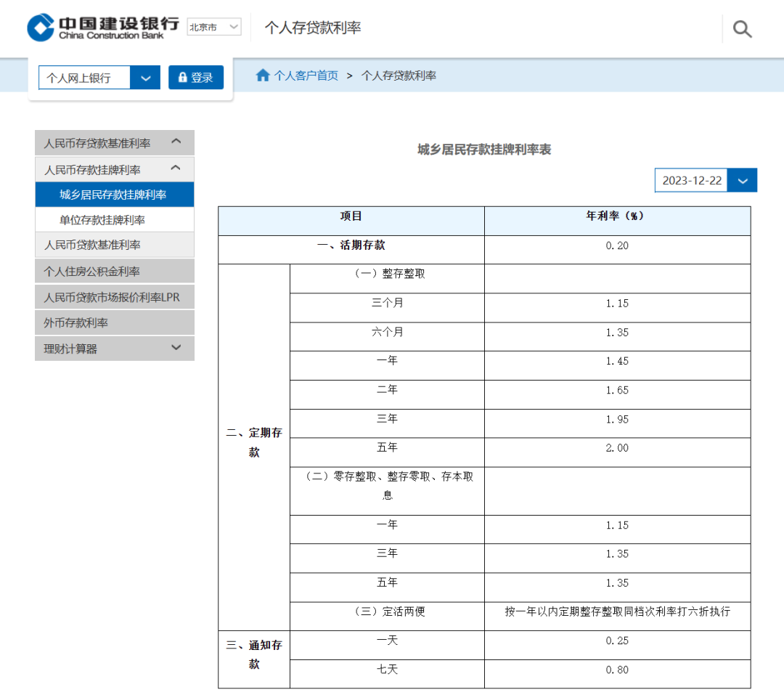
Task: Click the lock icon on the login button
Action: 182,77
